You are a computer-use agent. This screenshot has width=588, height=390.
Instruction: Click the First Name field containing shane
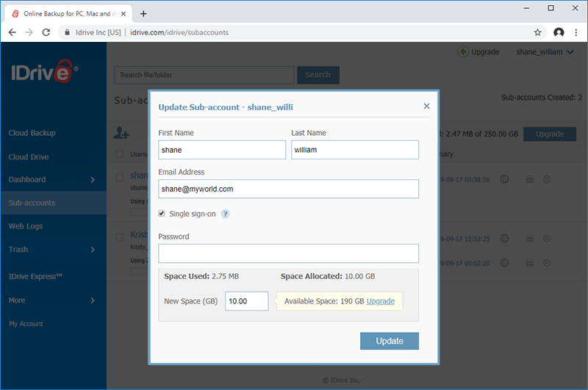(222, 150)
